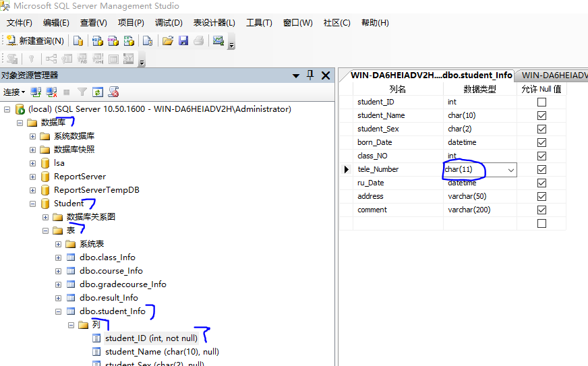
Task: Click the Manage Full-Text Index icon
Action: tap(82, 59)
